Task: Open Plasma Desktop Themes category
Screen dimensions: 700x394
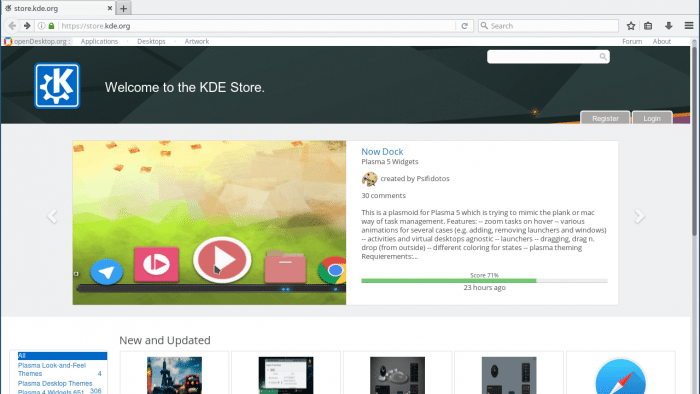Action: pyautogui.click(x=55, y=383)
